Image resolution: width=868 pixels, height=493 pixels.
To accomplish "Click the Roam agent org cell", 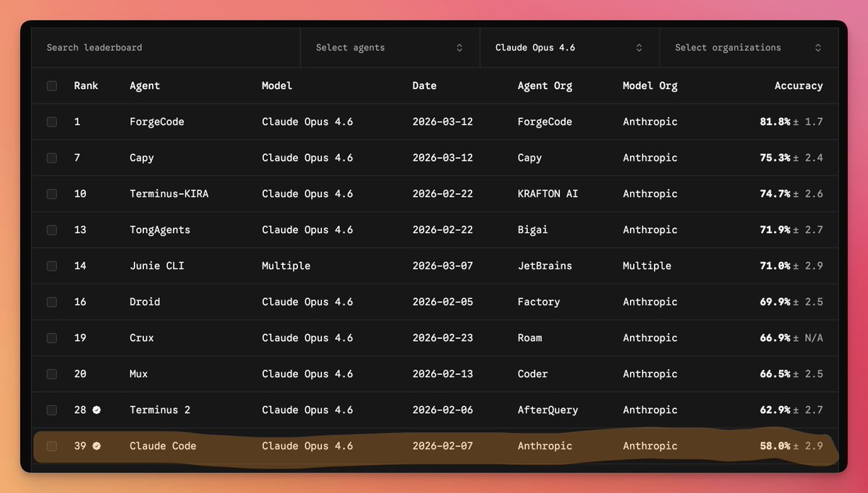I will coord(529,338).
